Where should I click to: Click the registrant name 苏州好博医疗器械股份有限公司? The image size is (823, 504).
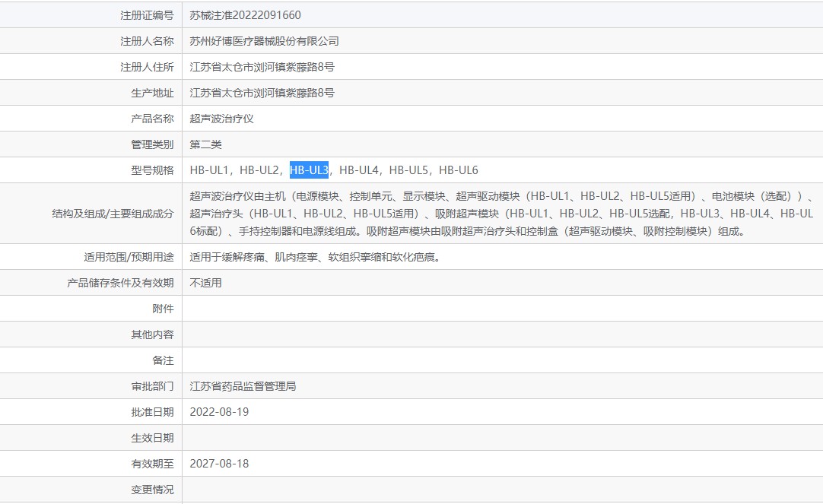264,41
